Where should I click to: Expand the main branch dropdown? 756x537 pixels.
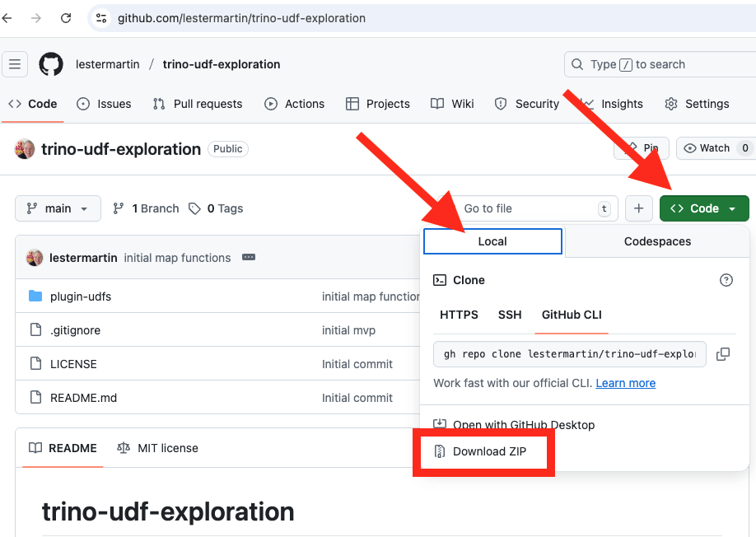(x=58, y=208)
